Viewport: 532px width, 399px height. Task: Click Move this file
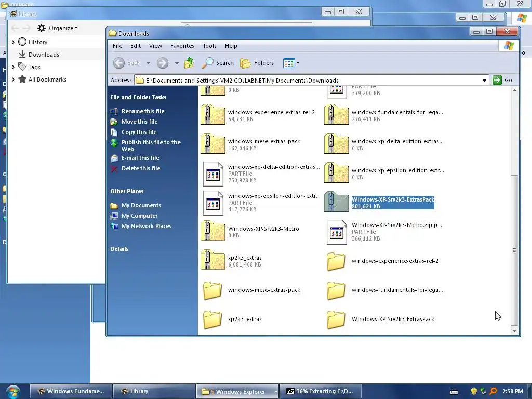[139, 122]
